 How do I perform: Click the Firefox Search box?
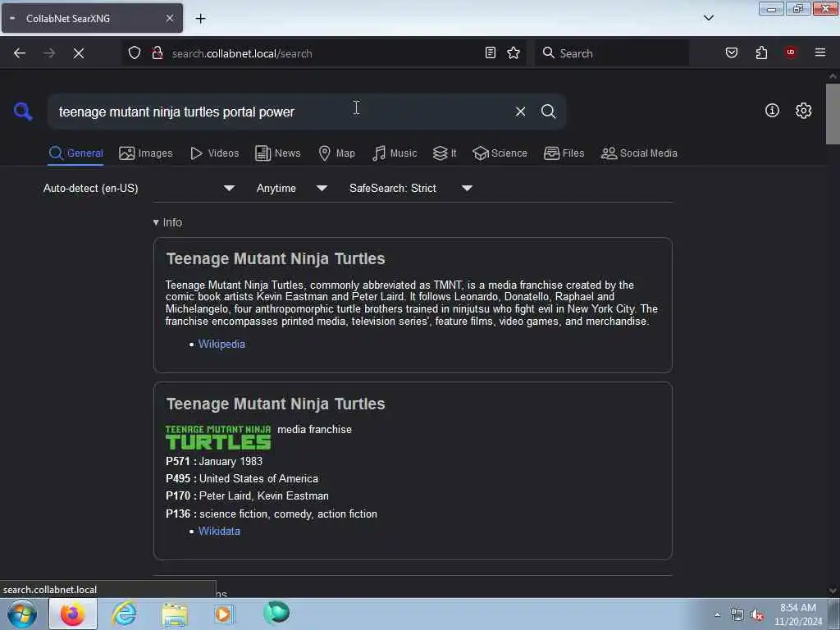tap(611, 53)
